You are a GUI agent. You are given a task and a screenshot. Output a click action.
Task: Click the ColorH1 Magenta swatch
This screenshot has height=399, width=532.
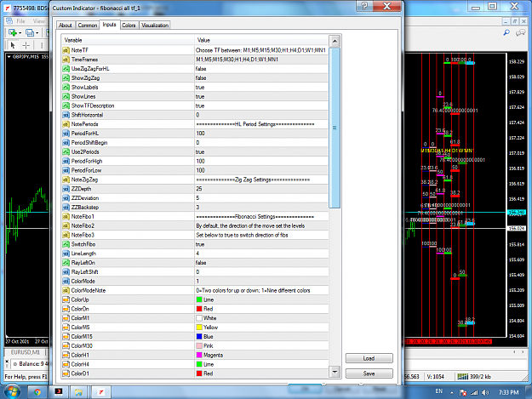coord(199,355)
